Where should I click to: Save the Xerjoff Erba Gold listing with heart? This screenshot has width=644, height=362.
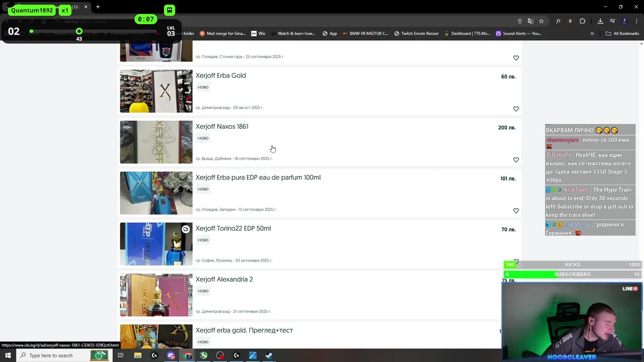(516, 109)
